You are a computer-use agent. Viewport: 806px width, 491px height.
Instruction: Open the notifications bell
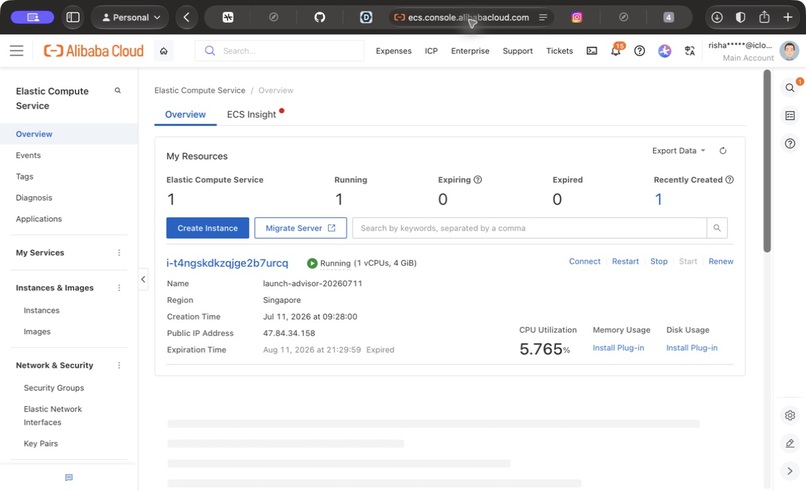[x=616, y=50]
